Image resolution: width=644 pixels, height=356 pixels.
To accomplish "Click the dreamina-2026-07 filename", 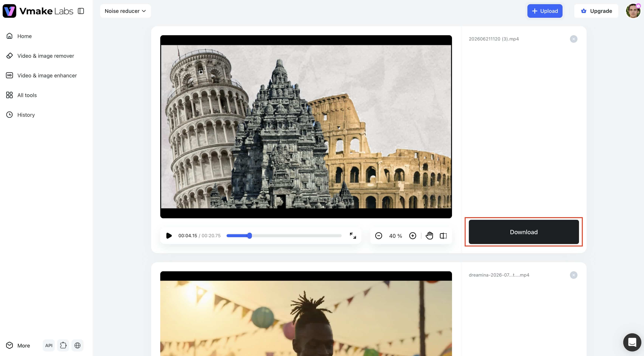I will (499, 275).
